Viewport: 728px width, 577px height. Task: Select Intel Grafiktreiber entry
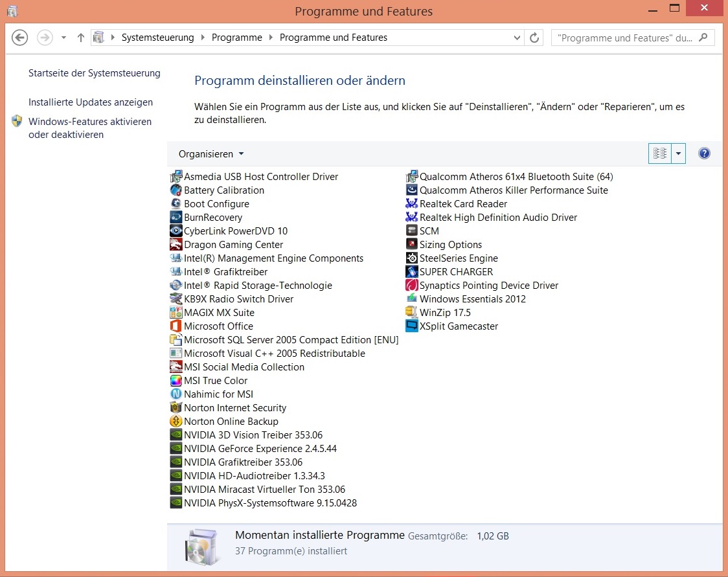(x=219, y=271)
